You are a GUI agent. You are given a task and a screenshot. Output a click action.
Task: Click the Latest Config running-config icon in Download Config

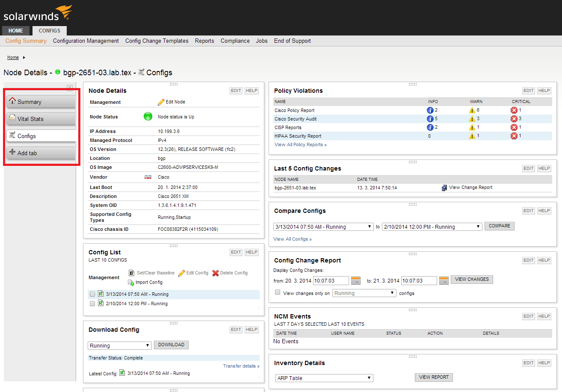(122, 373)
